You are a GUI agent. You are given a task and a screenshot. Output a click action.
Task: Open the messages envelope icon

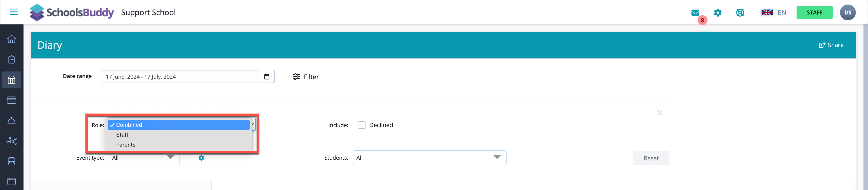tap(695, 13)
